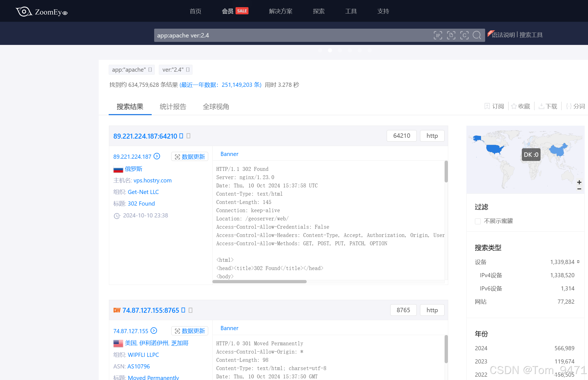
Task: Zoom in the map with plus
Action: tap(579, 182)
